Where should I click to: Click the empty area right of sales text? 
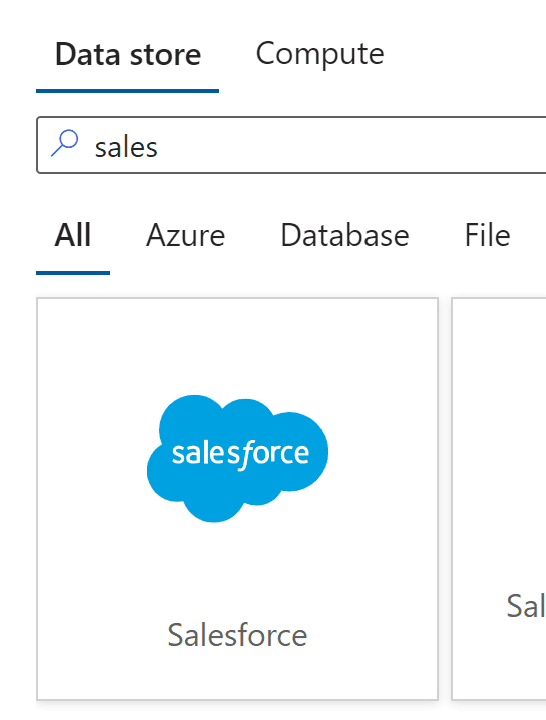[349, 145]
